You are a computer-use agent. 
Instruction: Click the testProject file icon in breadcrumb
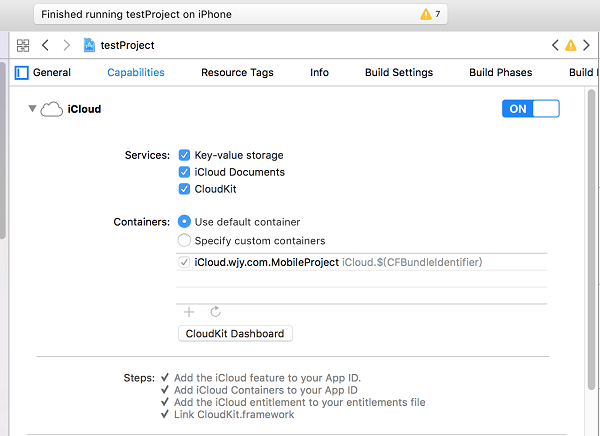(x=89, y=45)
